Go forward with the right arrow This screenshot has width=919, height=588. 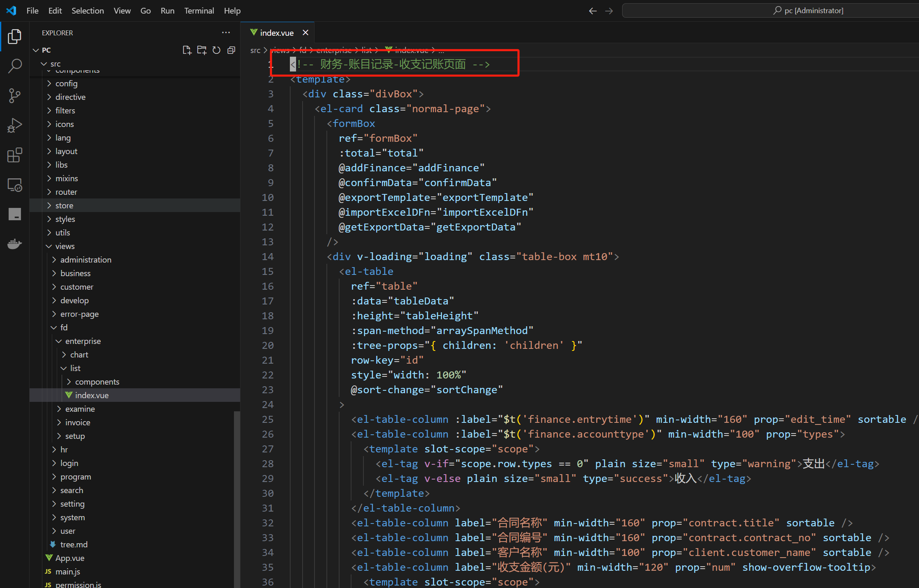(609, 11)
